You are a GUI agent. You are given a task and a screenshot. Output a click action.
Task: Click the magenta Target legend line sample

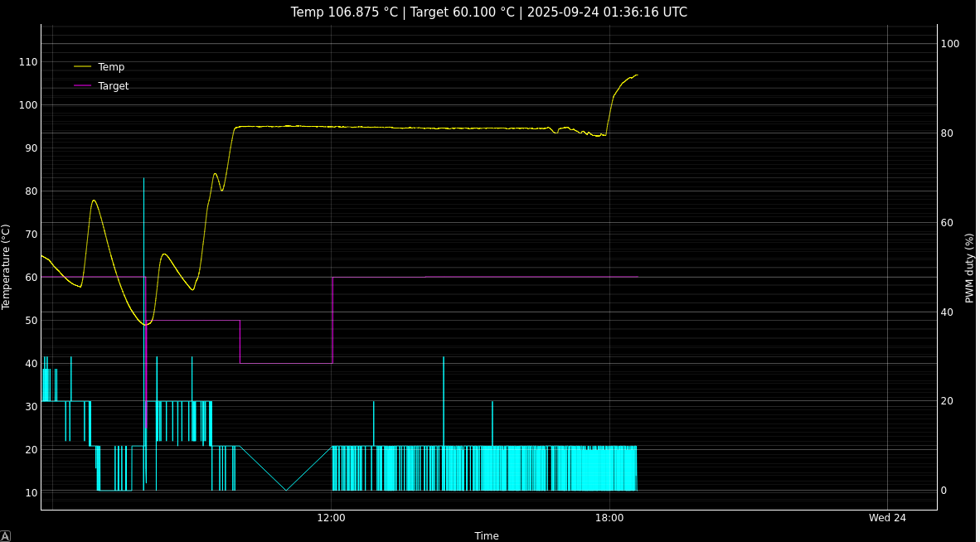coord(82,85)
